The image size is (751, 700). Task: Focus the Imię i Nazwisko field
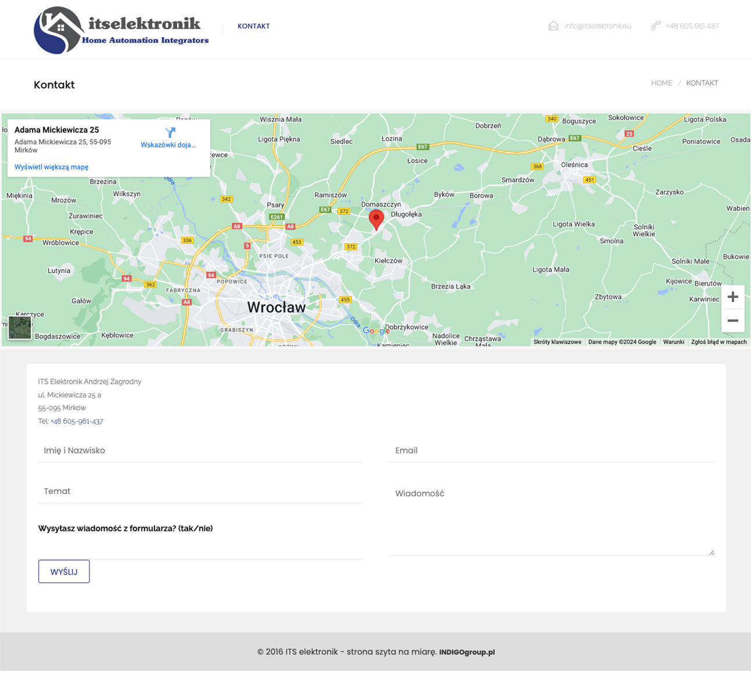(200, 450)
